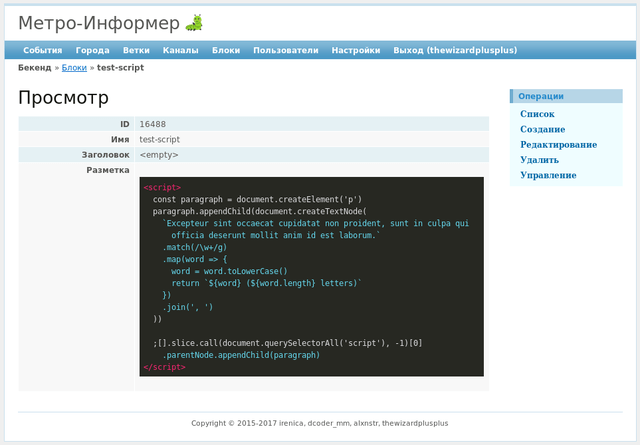The width and height of the screenshot is (640, 445).
Task: Select the Имя value test-script
Action: tap(160, 140)
